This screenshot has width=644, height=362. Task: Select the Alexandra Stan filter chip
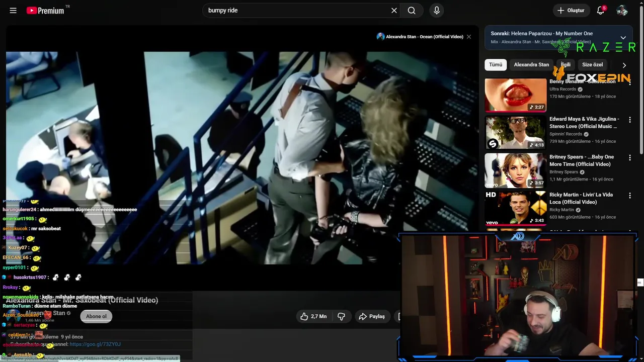click(531, 65)
